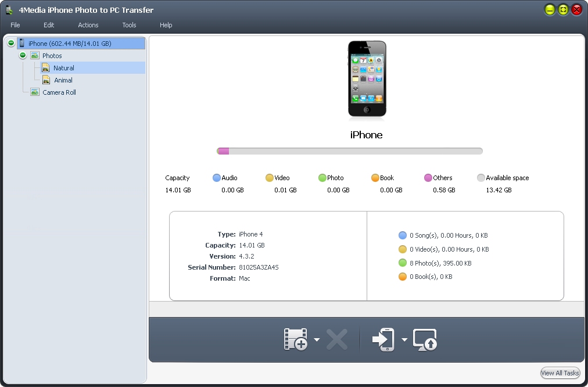Click the 0 Book(s), 0 KB text

point(431,277)
